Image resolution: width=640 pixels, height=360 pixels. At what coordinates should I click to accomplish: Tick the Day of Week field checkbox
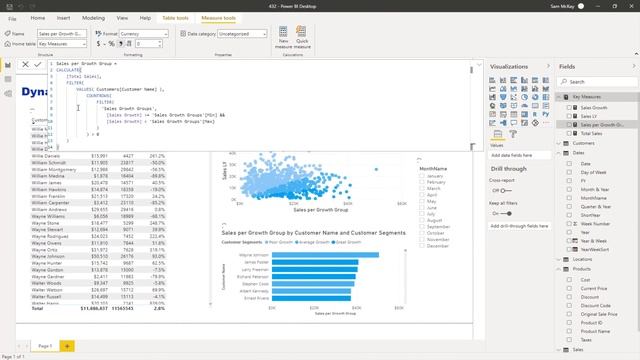pos(569,172)
